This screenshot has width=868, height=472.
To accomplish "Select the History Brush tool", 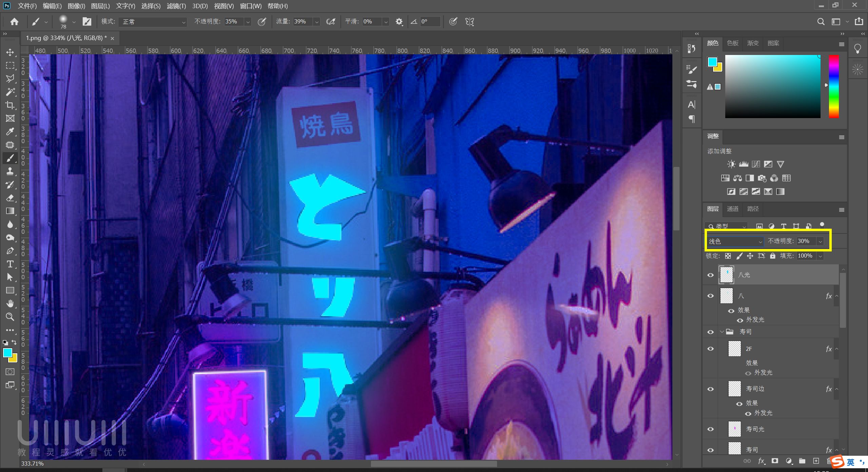I will [10, 185].
